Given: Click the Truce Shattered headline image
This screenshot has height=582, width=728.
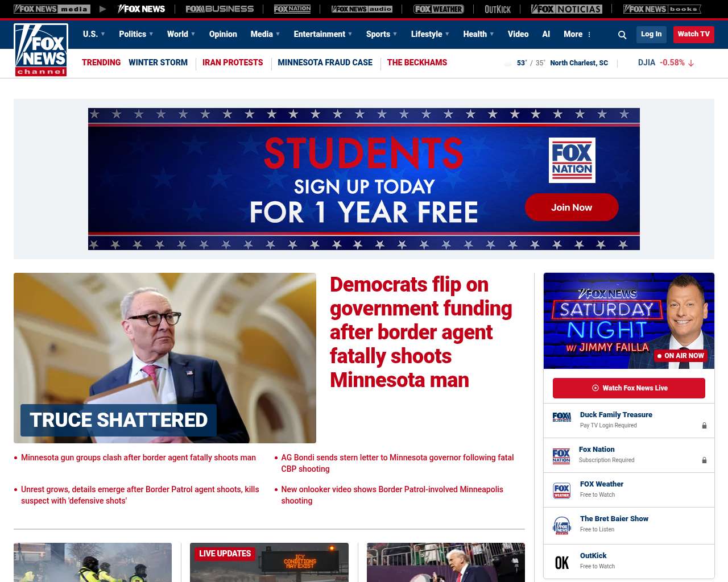Looking at the screenshot, I should [165, 358].
